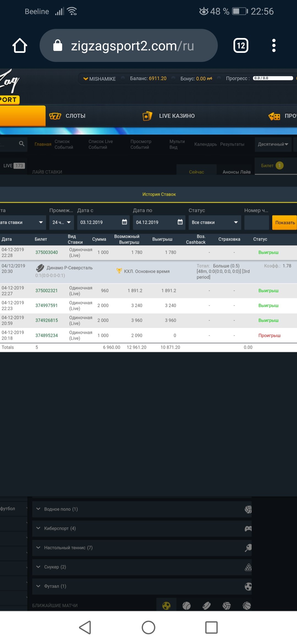Viewport: 297px width, 644px height.
Task: Open the 'Дата с' calendar picker icon
Action: (x=124, y=222)
